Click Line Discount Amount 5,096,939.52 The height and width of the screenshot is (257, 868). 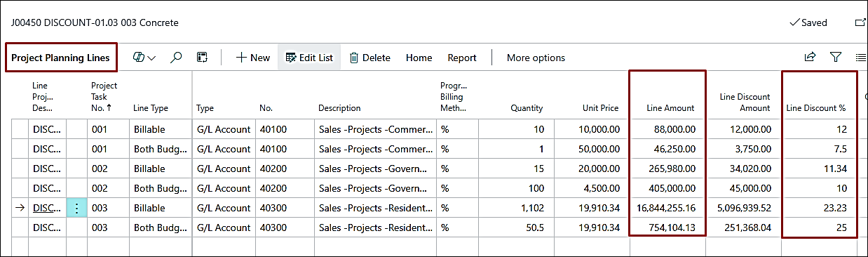(x=743, y=208)
